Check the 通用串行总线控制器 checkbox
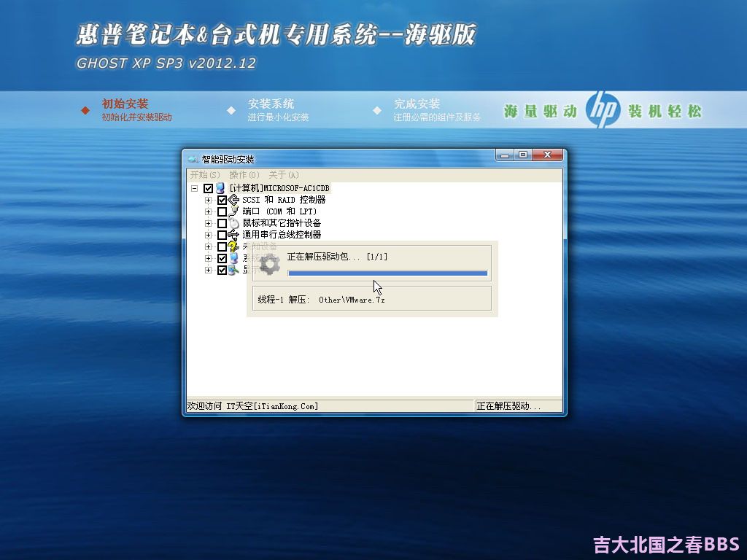Image resolution: width=747 pixels, height=560 pixels. pyautogui.click(x=222, y=236)
